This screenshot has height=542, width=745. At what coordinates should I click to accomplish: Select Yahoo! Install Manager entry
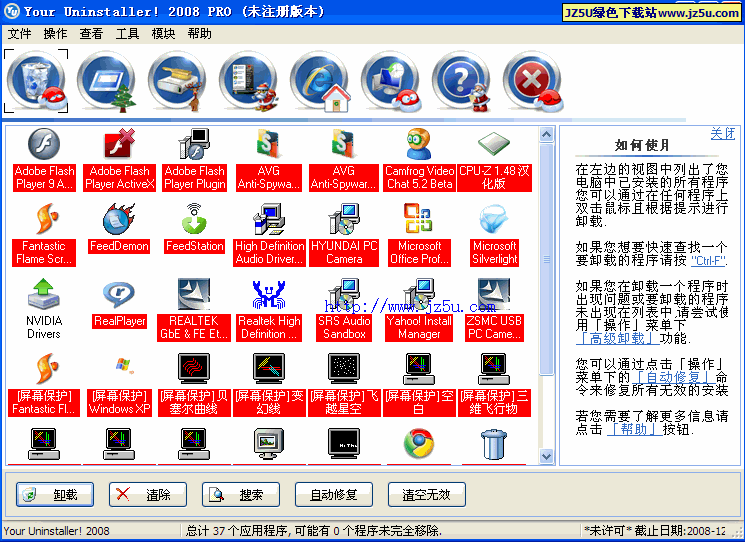coord(419,309)
